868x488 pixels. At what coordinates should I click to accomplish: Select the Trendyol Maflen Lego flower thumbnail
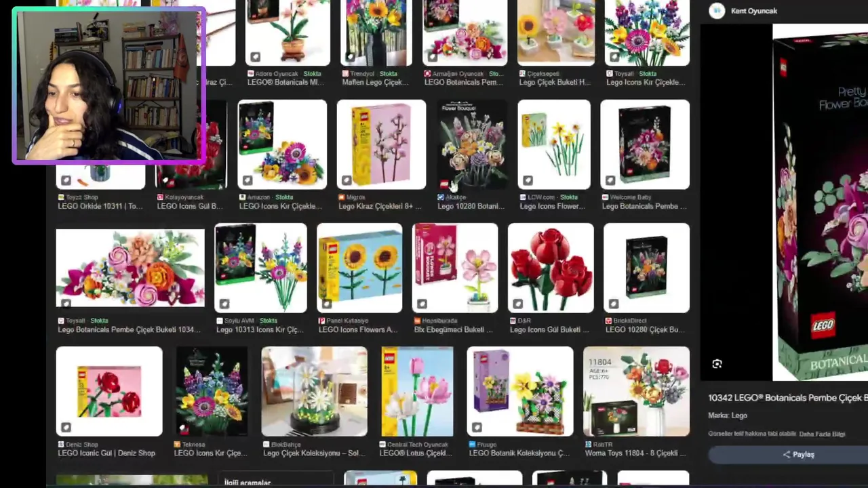[376, 33]
